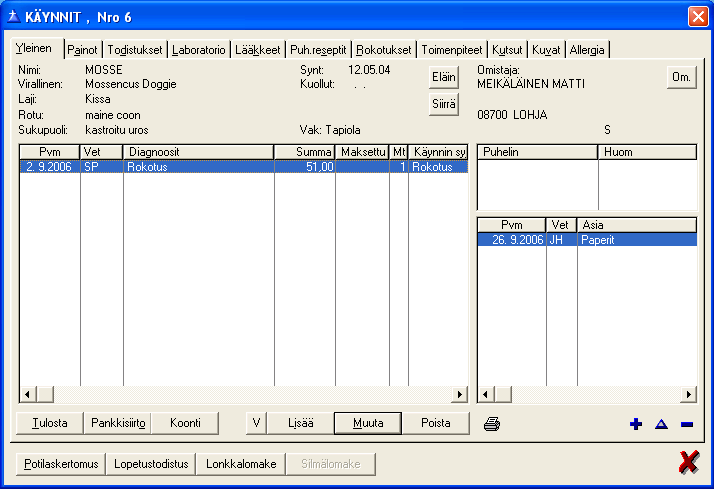Click the Rokotus diagnosis cell
Screen dimensions: 714x489
click(199, 167)
